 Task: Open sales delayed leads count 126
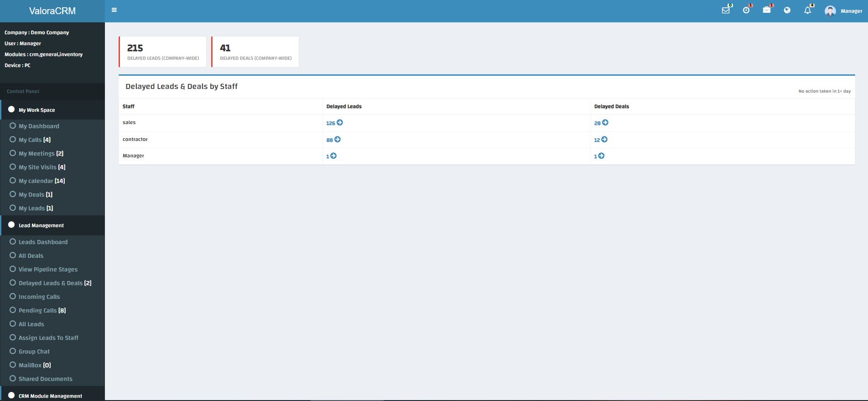pos(330,123)
